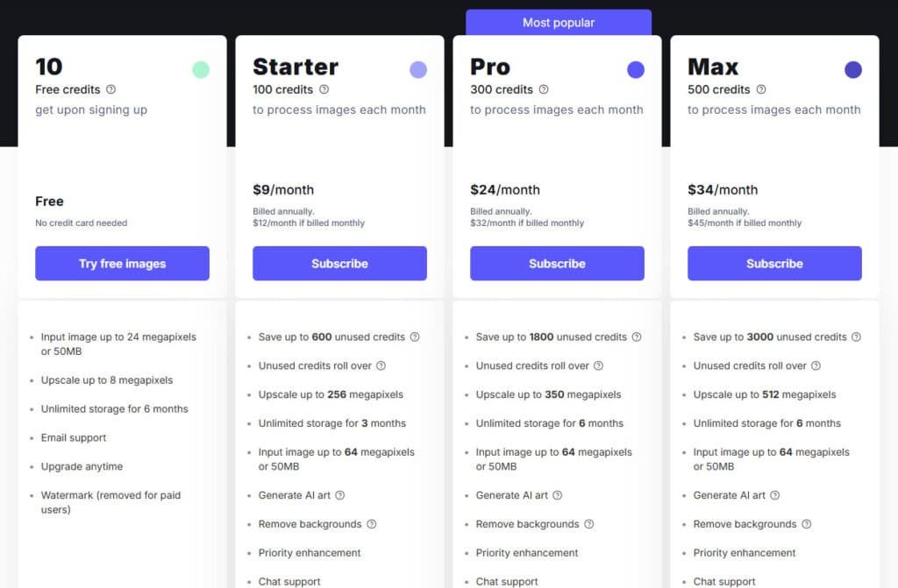The width and height of the screenshot is (898, 588).
Task: Open info icon for 600 unused credits
Action: [x=415, y=337]
